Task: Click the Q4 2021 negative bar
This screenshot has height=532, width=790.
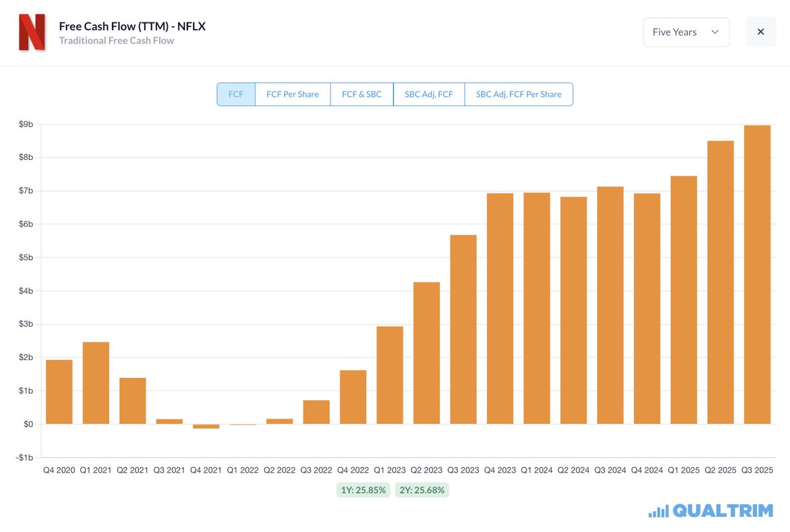Action: pos(205,427)
